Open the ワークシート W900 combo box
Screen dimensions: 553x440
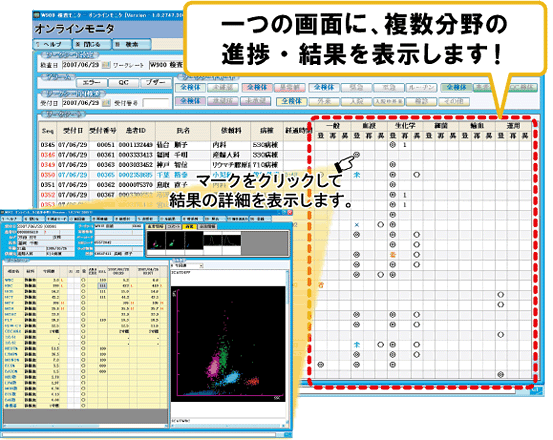[x=166, y=65]
